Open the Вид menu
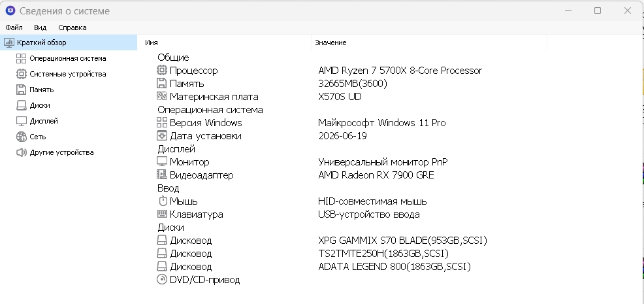This screenshot has width=644, height=304. 40,27
